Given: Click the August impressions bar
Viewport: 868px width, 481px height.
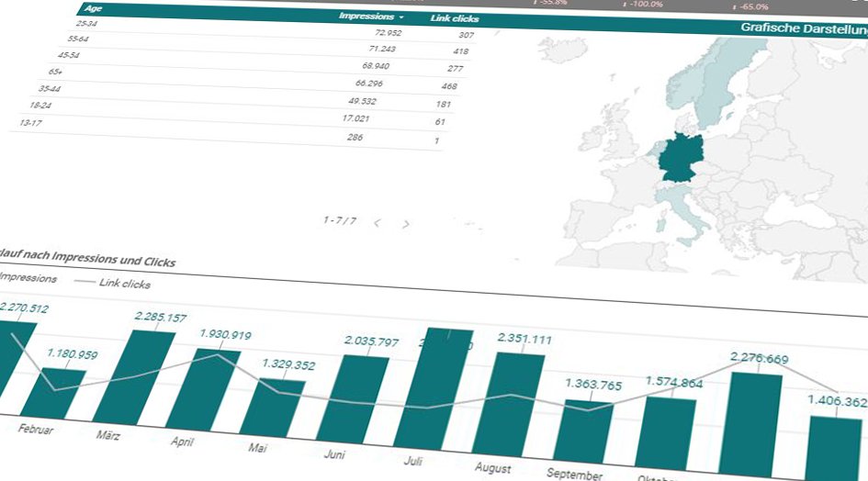Looking at the screenshot, I should pyautogui.click(x=508, y=405).
